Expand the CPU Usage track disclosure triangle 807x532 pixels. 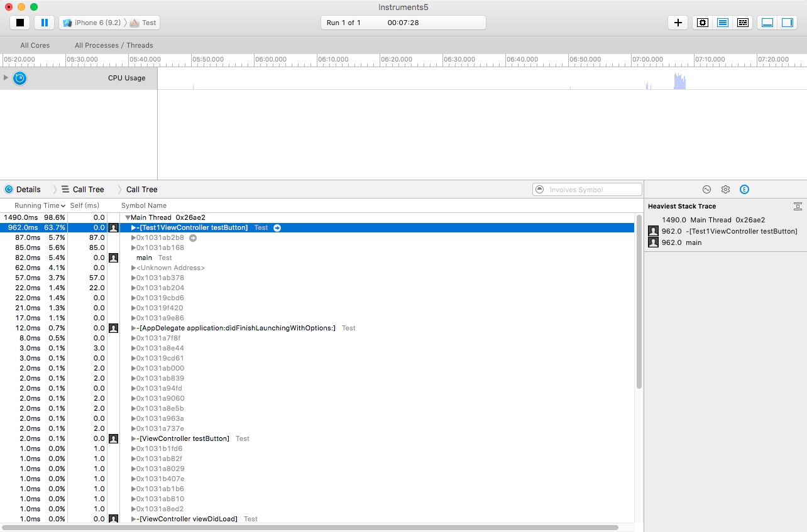click(6, 78)
